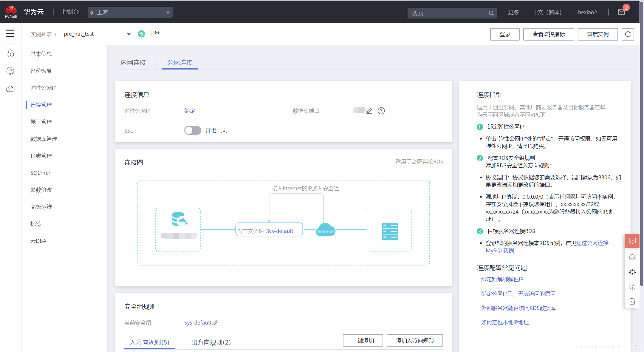The image size is (644, 352).
Task: Click the MySQL database icon in diagram
Action: click(x=180, y=219)
